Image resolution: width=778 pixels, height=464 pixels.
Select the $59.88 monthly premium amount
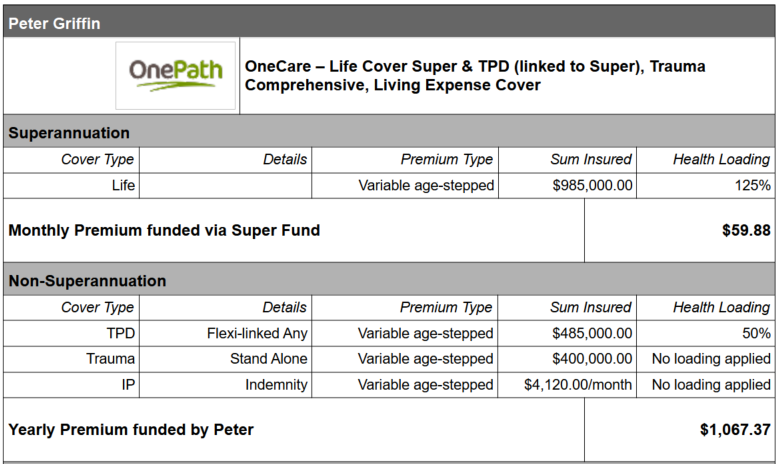point(746,230)
